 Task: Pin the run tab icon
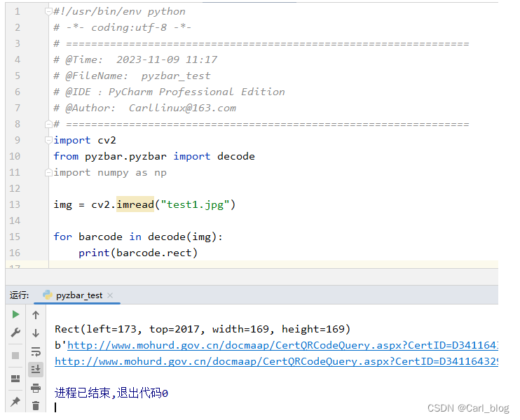click(15, 402)
